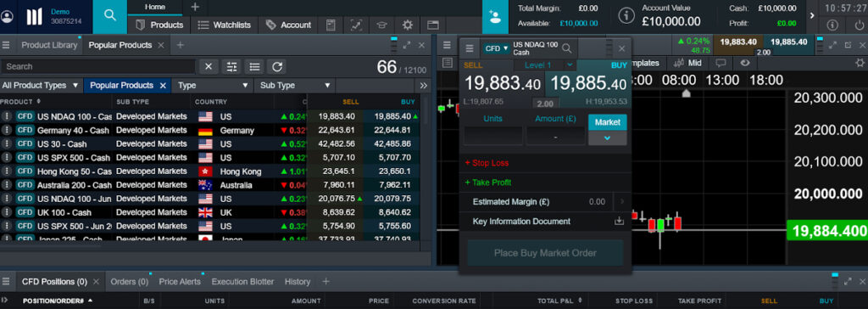Select the SELL side of order ticket
The width and height of the screenshot is (868, 309).
pos(503,84)
